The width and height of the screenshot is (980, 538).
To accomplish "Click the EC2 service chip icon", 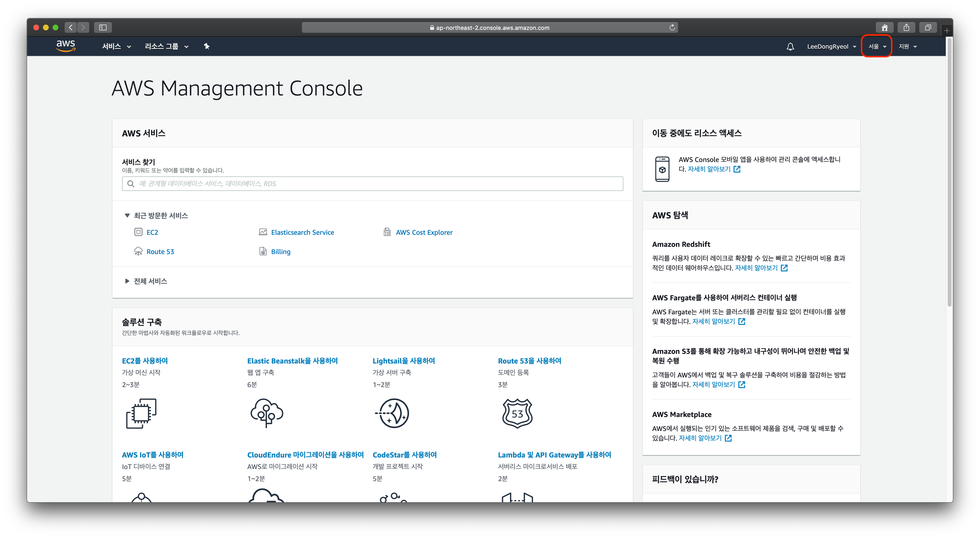I will [x=138, y=232].
